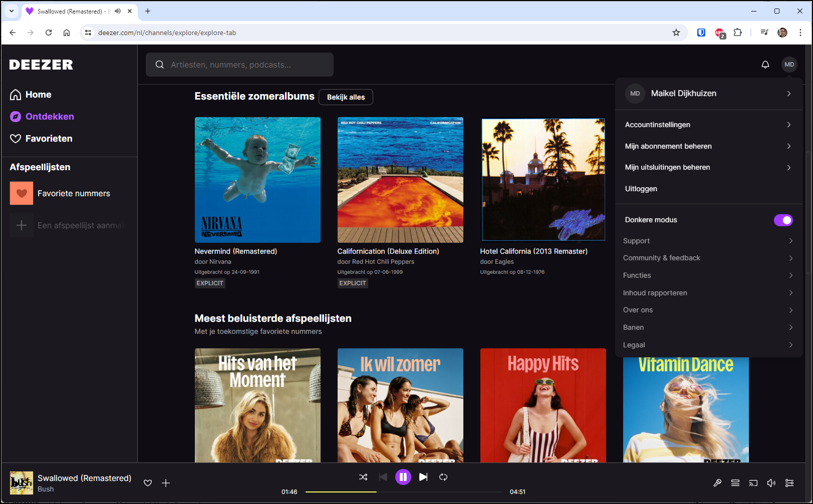The height and width of the screenshot is (504, 813).
Task: Mute the tab via speaker icon
Action: coord(118,11)
